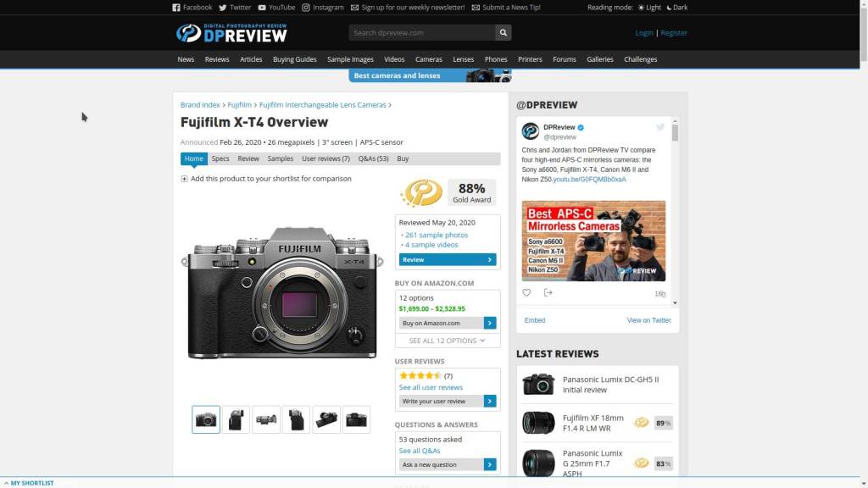The height and width of the screenshot is (488, 868).
Task: Open the Articles menu
Action: point(251,59)
